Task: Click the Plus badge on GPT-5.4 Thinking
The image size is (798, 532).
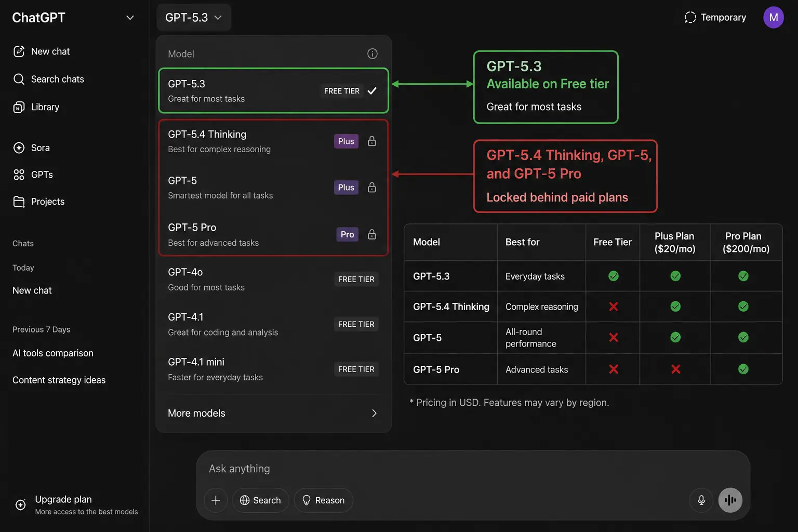Action: (x=346, y=141)
